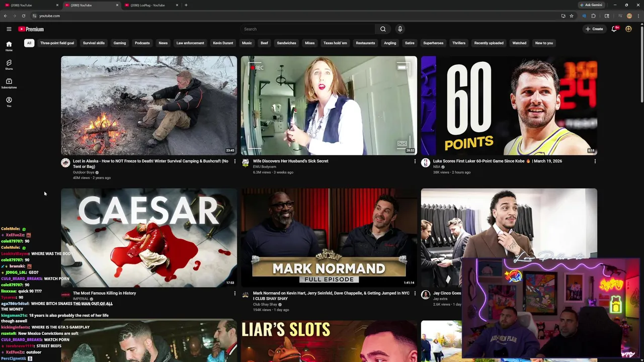Screen dimensions: 644x362
Task: Filter by Watched chip
Action: click(x=519, y=43)
